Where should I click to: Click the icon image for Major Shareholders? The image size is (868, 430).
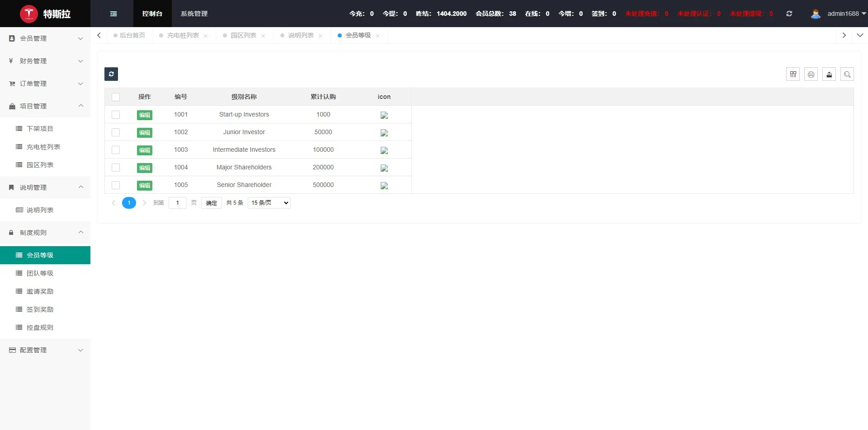pos(384,168)
